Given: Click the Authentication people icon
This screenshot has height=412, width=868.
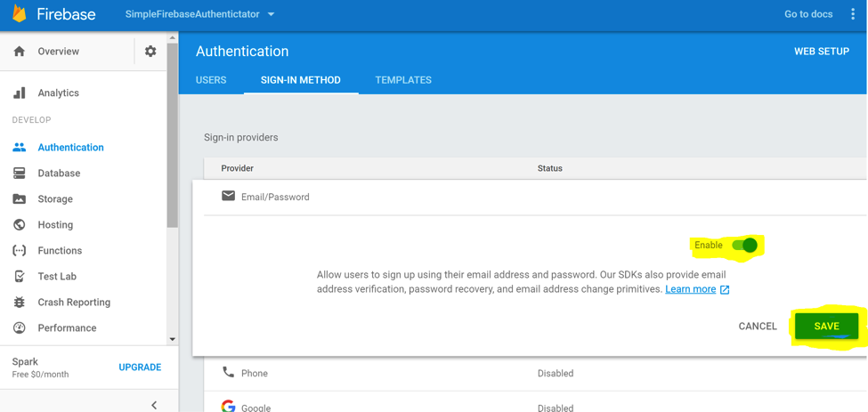Looking at the screenshot, I should coord(20,148).
